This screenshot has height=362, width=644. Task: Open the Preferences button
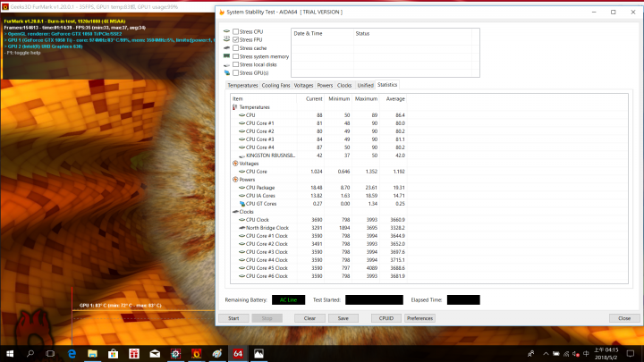[419, 318]
